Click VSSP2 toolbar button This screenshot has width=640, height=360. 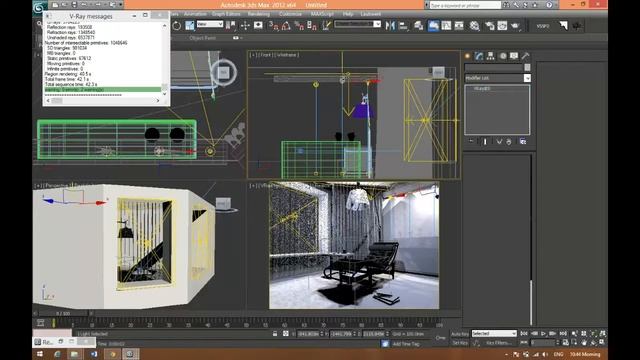(542, 26)
